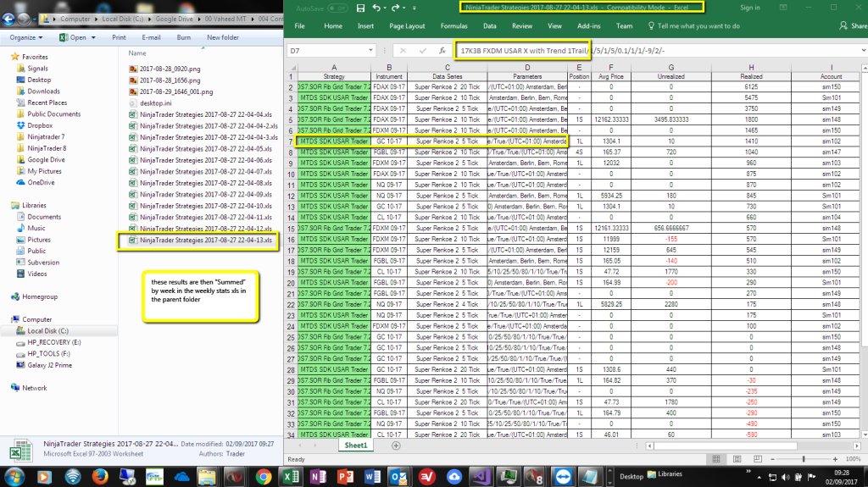
Task: Open the Organize dropdown in Explorer
Action: 26,37
